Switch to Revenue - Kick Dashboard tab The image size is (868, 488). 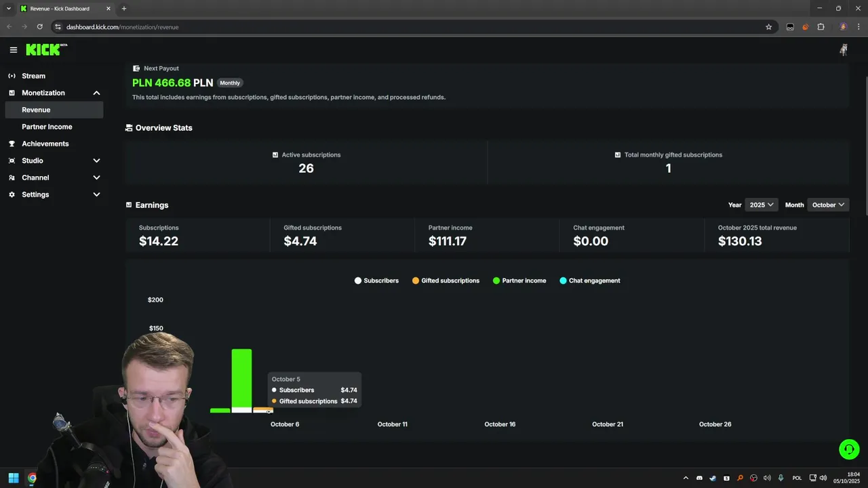(65, 9)
